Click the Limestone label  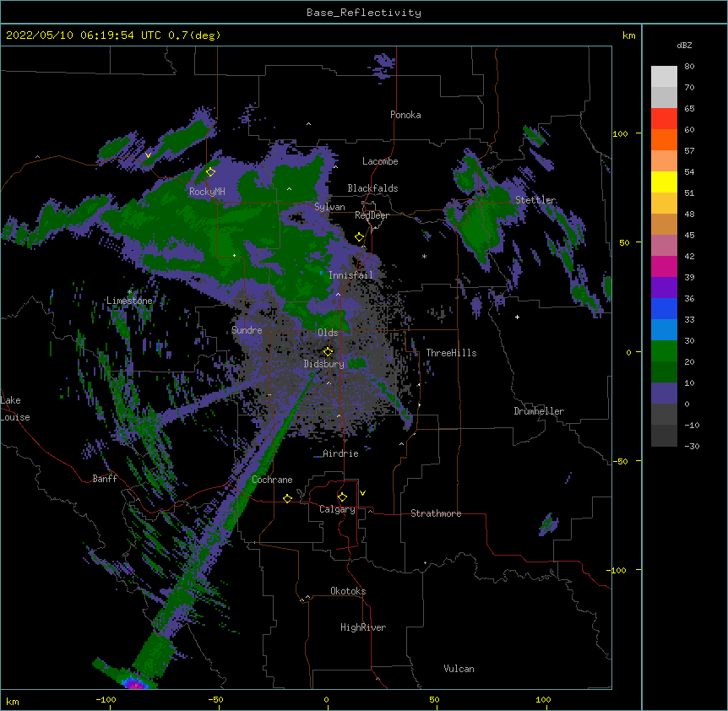click(129, 301)
